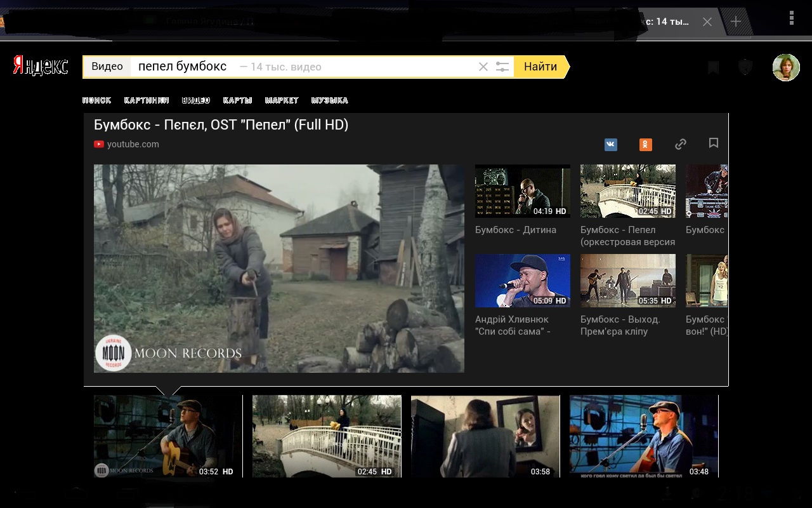The width and height of the screenshot is (812, 508).
Task: Share video to Odnoklassniki
Action: tap(645, 144)
